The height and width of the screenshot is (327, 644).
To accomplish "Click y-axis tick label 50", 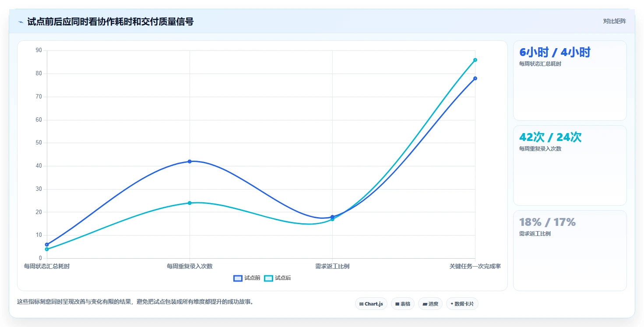I will click(x=39, y=143).
